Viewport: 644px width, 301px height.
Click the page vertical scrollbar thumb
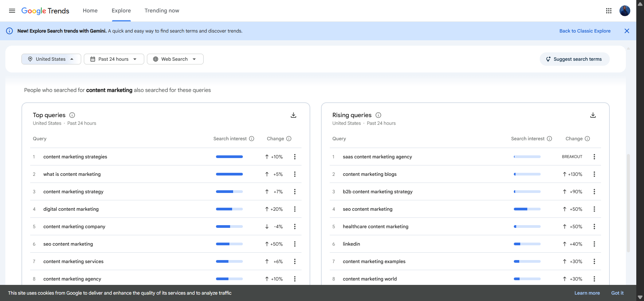coord(629,203)
